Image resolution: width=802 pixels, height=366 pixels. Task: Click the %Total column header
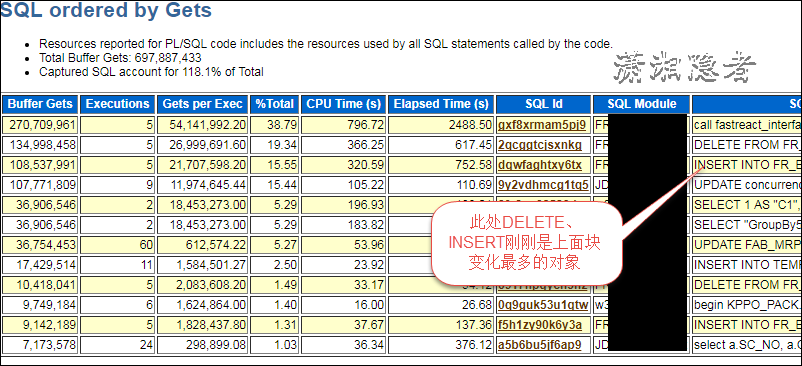(x=275, y=104)
